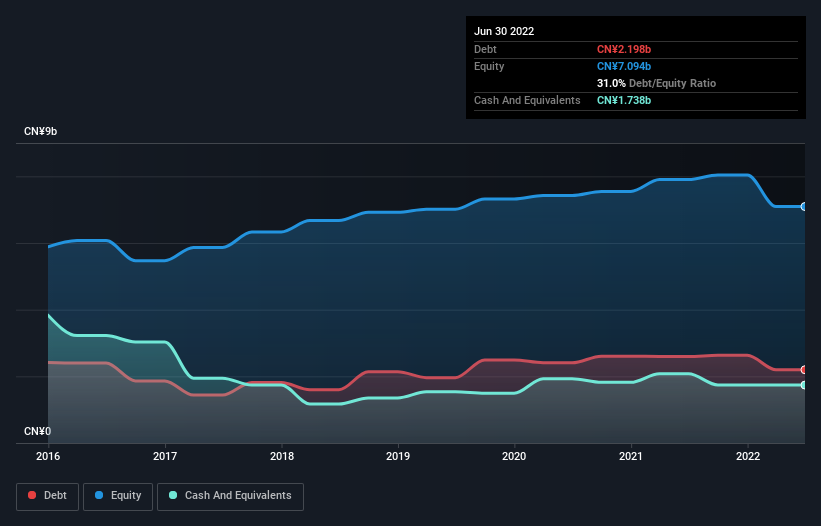Click the CN¥1.738b cash value
The image size is (821, 526).
pyautogui.click(x=624, y=100)
